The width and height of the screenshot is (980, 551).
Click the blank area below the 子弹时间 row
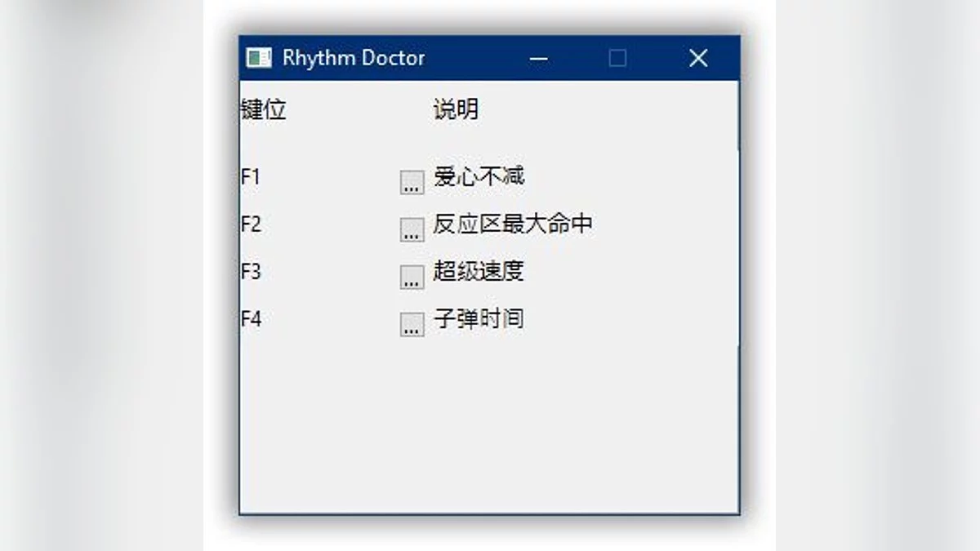point(490,424)
